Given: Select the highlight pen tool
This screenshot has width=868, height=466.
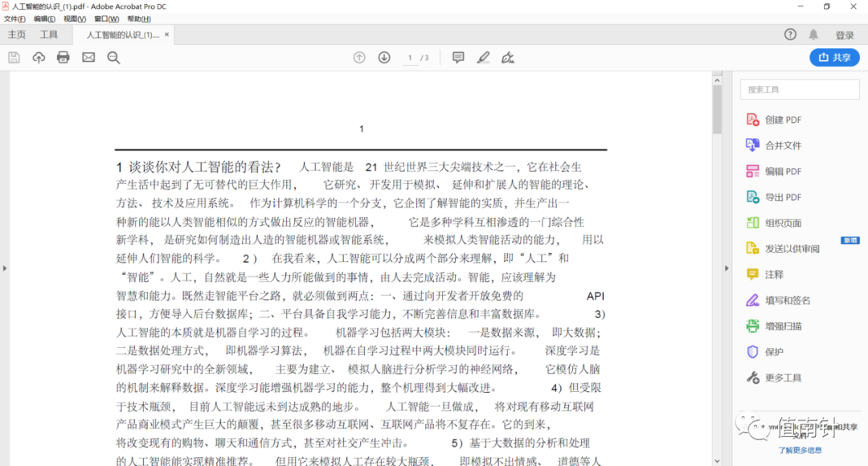Looking at the screenshot, I should [483, 58].
